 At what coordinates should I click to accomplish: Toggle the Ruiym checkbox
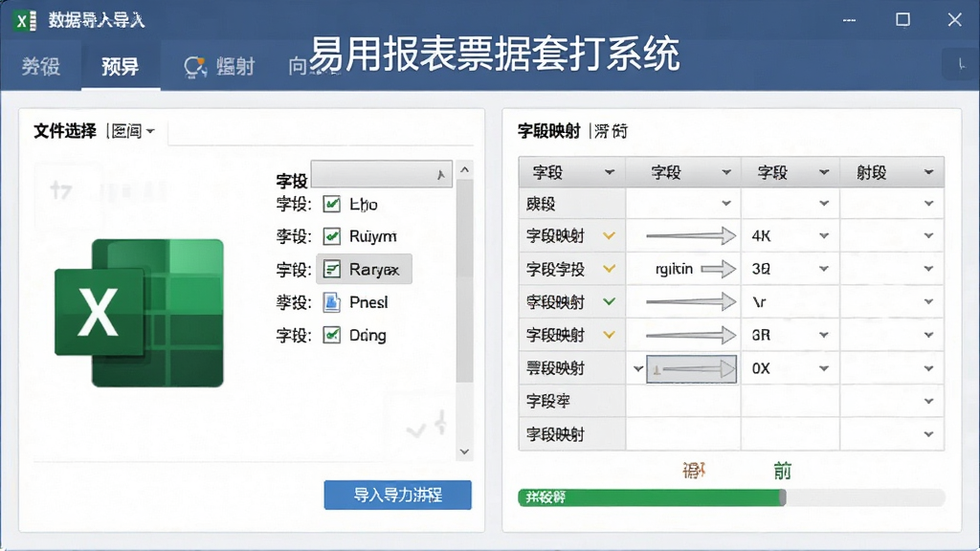point(331,236)
